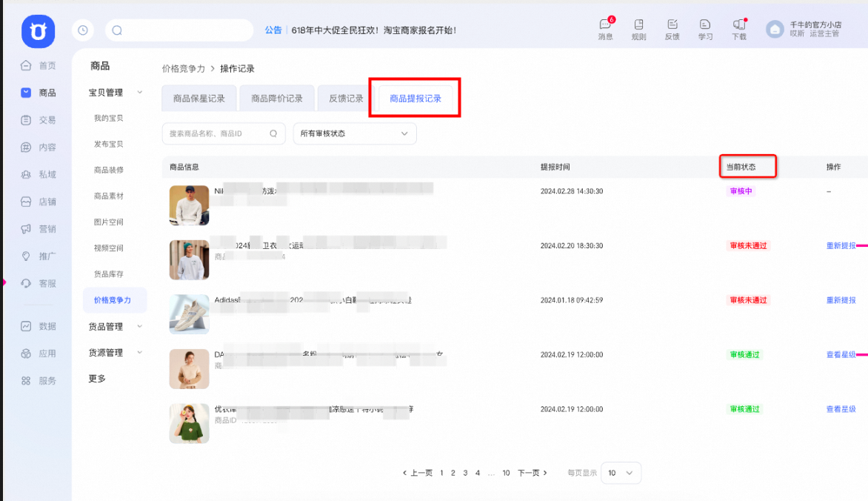Switch to 反馈记录 tab

(x=346, y=99)
